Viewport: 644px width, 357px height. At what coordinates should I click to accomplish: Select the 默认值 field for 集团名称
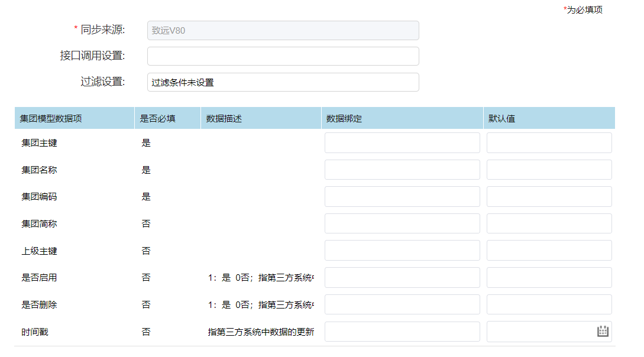click(x=549, y=170)
